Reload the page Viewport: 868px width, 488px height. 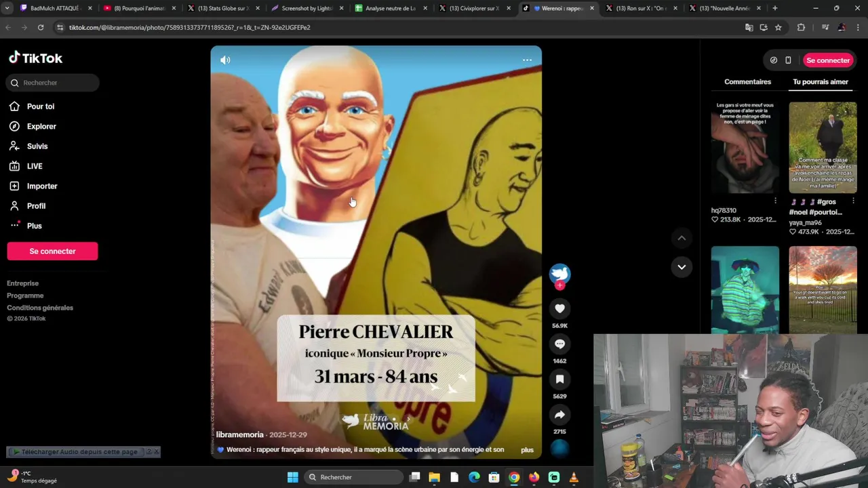tap(41, 27)
